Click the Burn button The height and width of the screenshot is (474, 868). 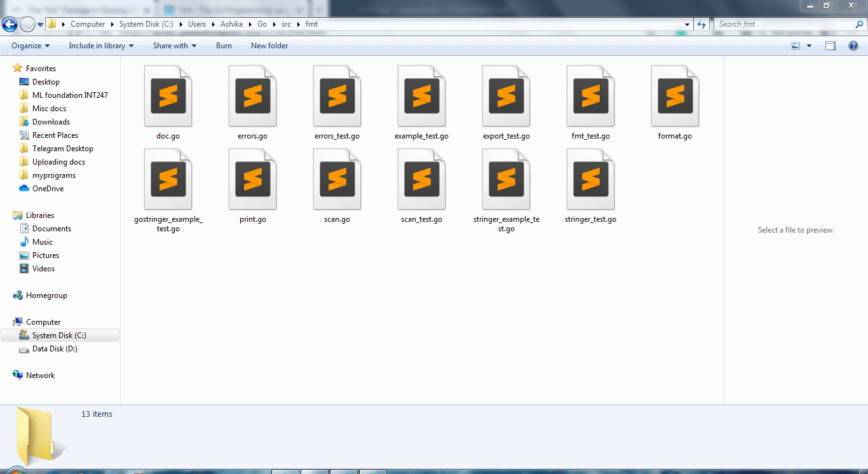(224, 46)
